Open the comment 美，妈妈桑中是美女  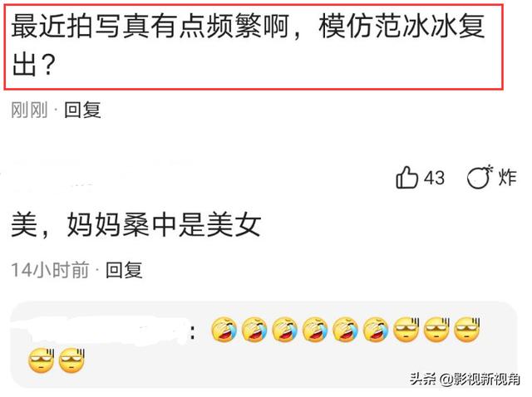[136, 225]
